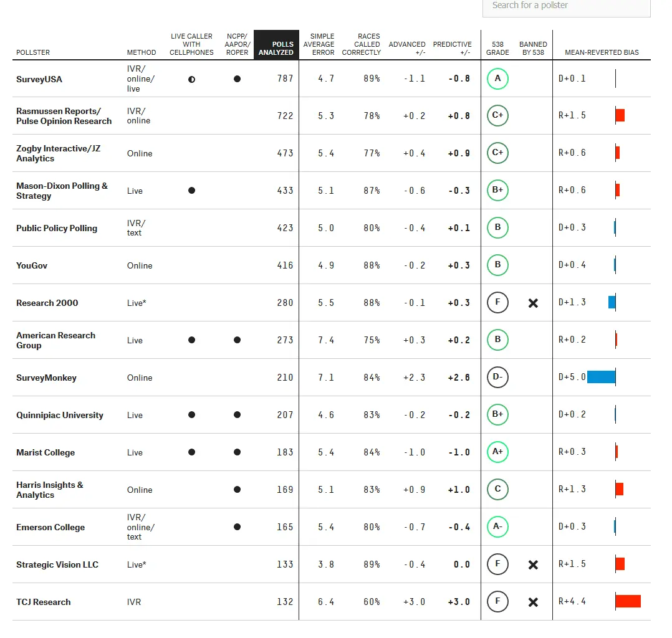Click American Research Group's live caller dot
Image resolution: width=672 pixels, height=638 pixels.
(191, 340)
